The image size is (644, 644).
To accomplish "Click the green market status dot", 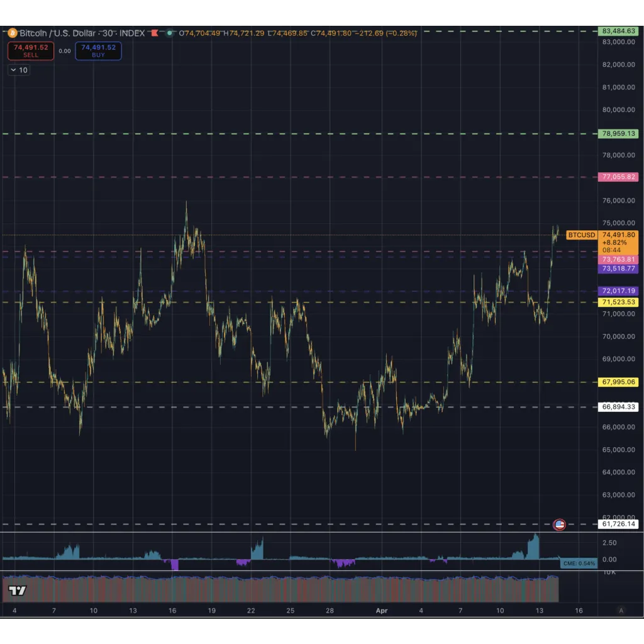I will pos(170,33).
